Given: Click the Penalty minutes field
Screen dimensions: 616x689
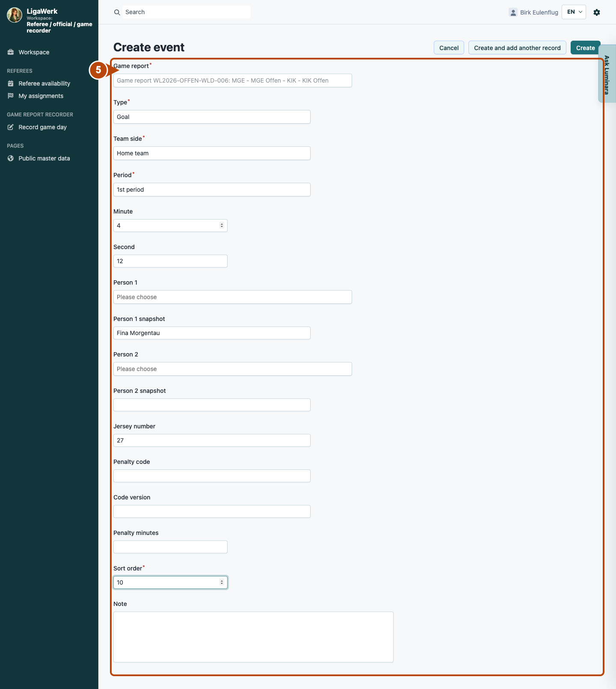Looking at the screenshot, I should 170,547.
